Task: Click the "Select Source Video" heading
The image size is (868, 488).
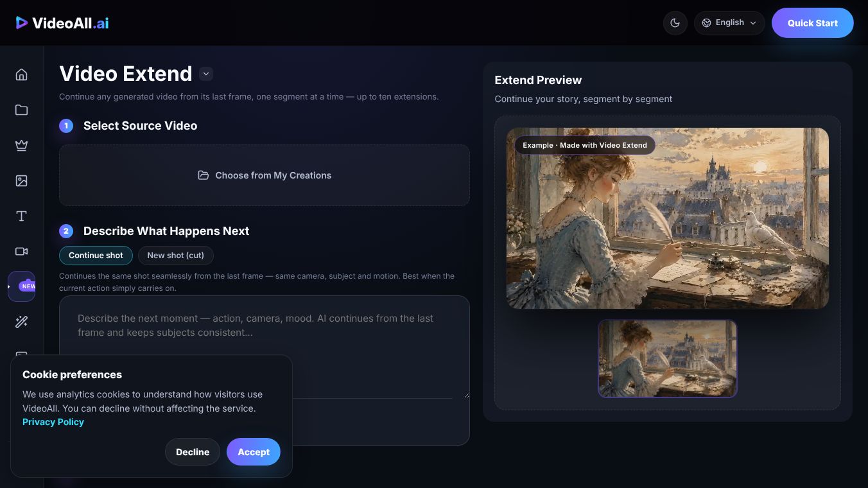Action: (x=140, y=126)
